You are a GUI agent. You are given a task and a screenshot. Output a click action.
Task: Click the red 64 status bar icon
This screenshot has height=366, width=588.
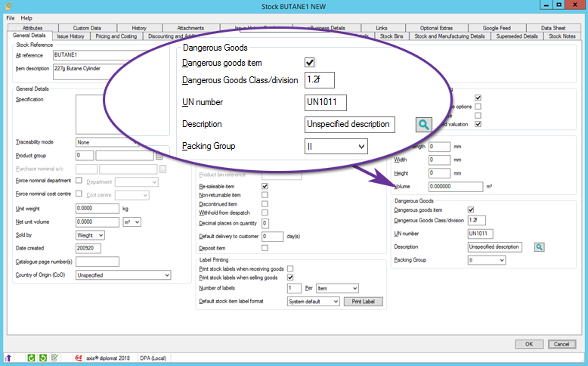(x=79, y=358)
